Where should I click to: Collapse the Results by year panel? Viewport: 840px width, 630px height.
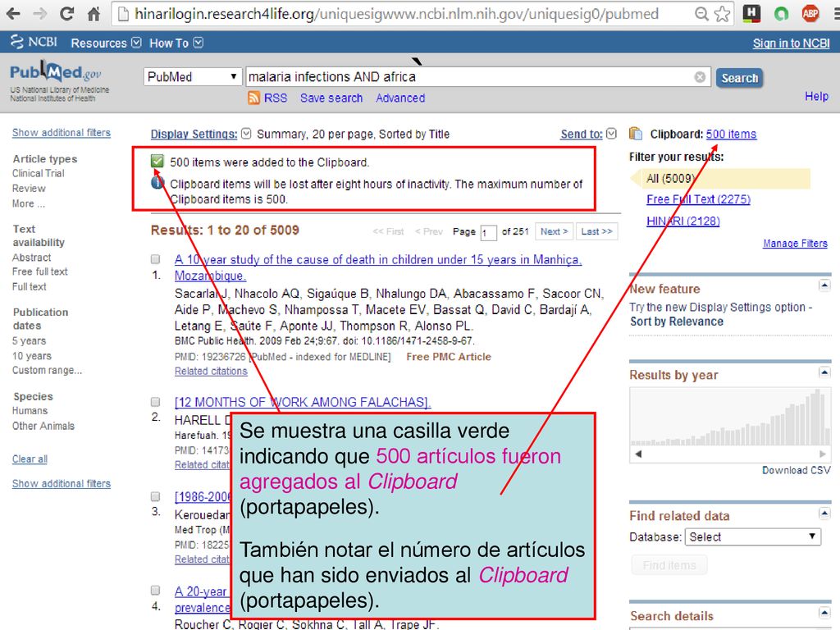click(x=824, y=372)
